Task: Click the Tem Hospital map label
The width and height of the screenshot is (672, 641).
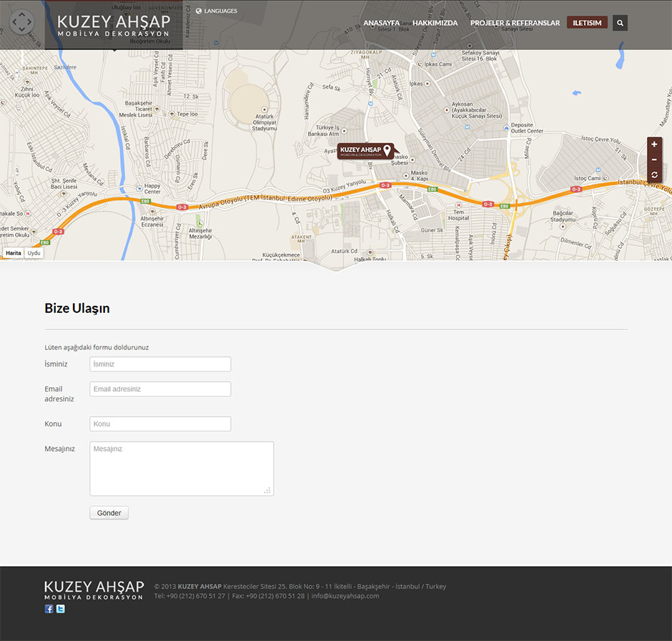Action: [x=458, y=215]
